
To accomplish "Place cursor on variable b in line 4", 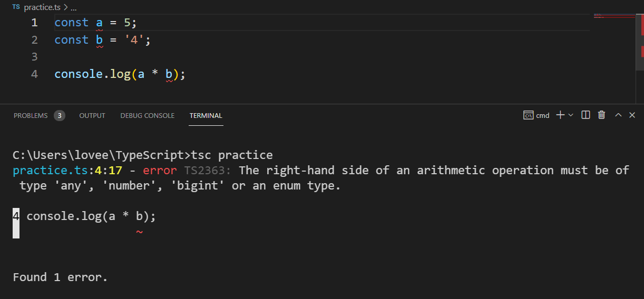I will 169,74.
